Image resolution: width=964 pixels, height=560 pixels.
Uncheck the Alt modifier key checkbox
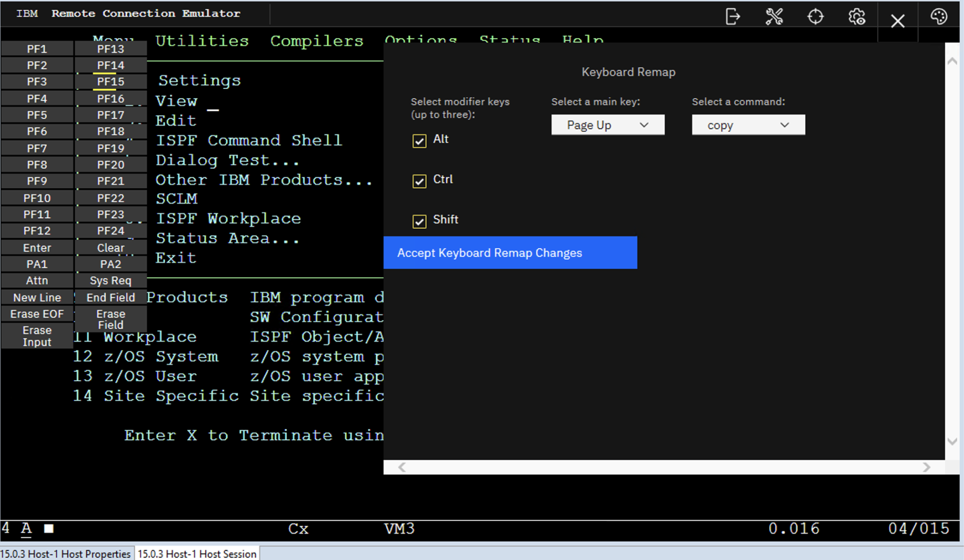[419, 141]
